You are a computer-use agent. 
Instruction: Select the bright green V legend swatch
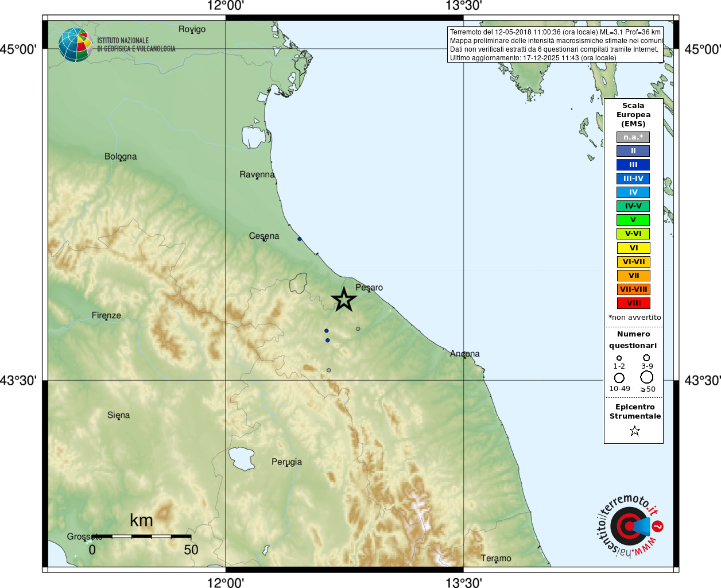click(x=633, y=220)
